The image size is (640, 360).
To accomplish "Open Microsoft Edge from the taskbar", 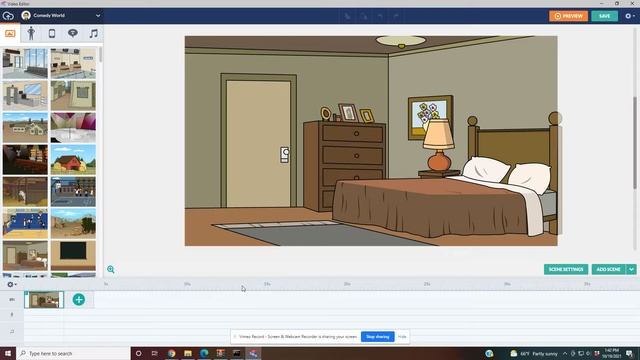I will coord(204,353).
